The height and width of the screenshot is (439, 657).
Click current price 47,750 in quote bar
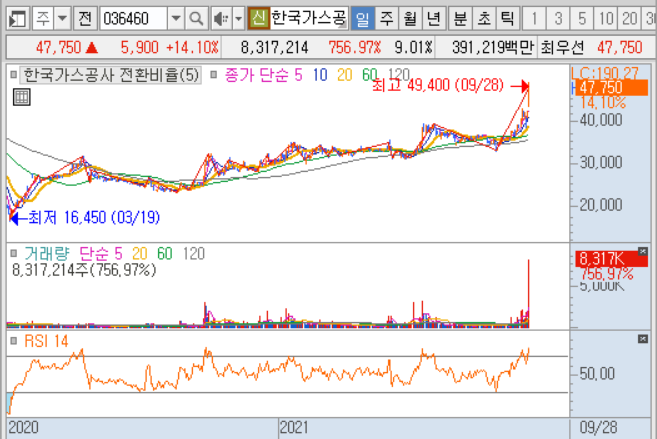point(58,48)
